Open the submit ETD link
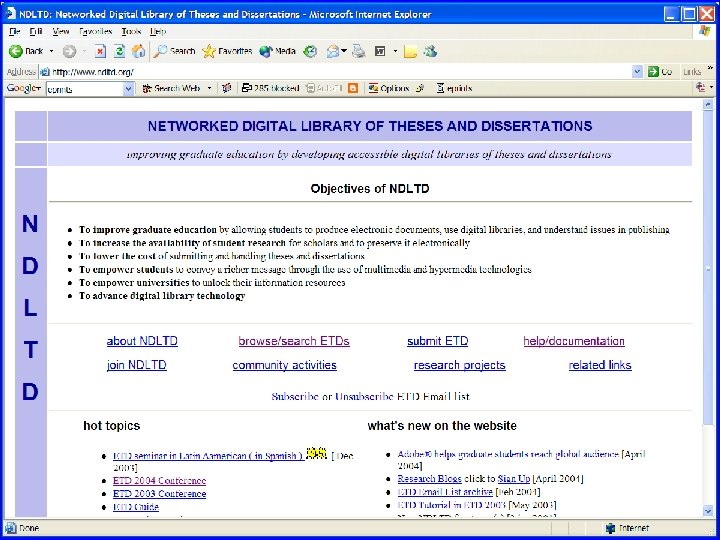 [438, 341]
